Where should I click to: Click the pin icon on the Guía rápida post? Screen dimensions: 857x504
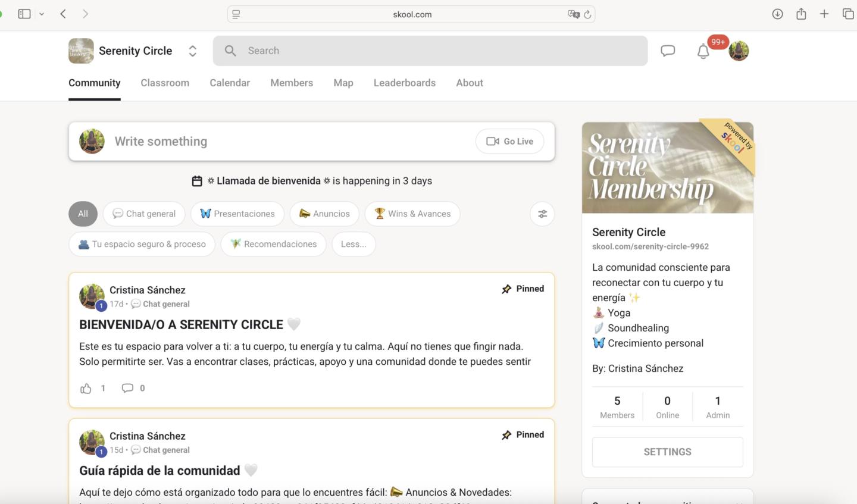point(506,435)
